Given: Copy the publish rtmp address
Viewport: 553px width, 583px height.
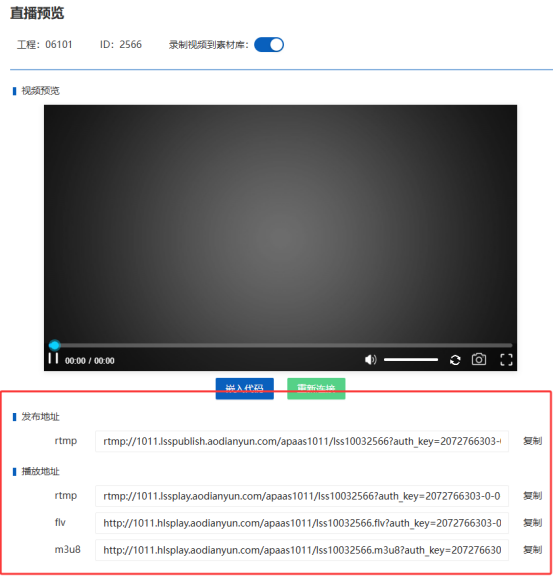Looking at the screenshot, I should click(533, 441).
